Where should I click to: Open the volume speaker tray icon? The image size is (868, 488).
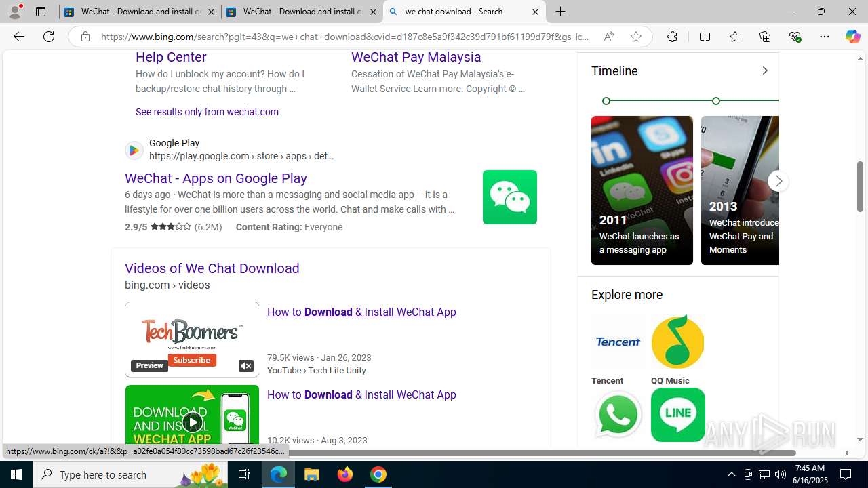781,474
